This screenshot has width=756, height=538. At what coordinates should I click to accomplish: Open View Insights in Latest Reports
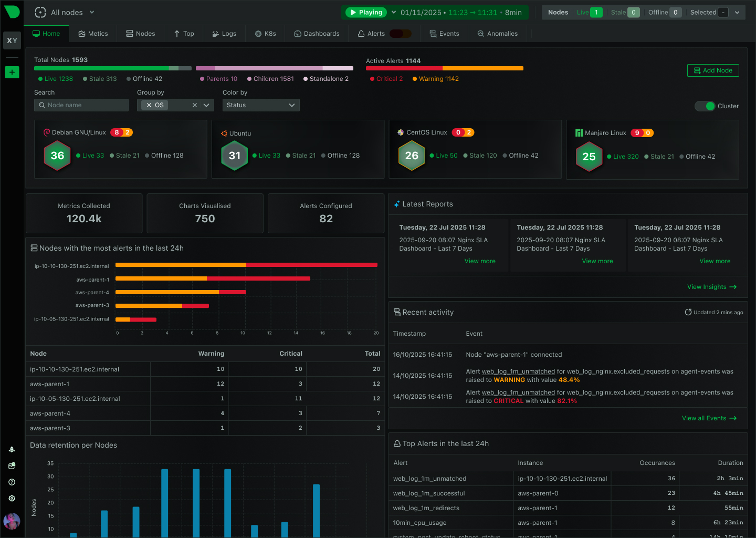click(712, 287)
